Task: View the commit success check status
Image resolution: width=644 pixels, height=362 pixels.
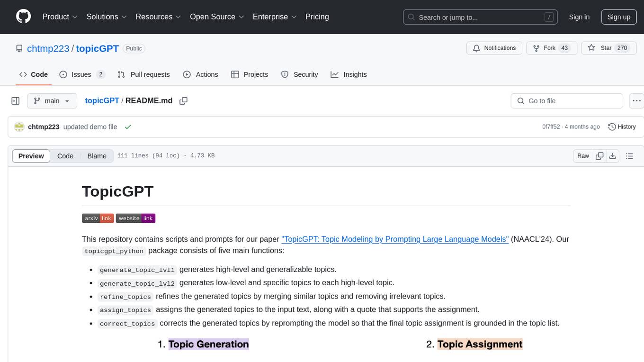Action: [127, 127]
